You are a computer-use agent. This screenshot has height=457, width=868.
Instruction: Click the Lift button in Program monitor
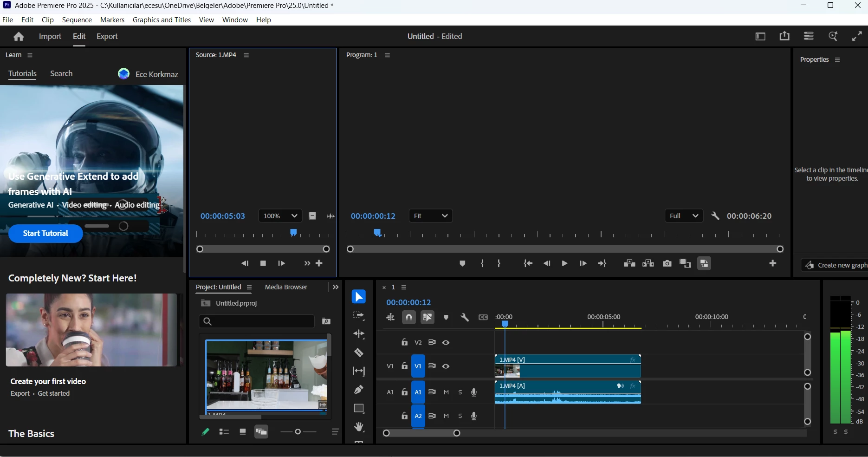[x=629, y=263]
